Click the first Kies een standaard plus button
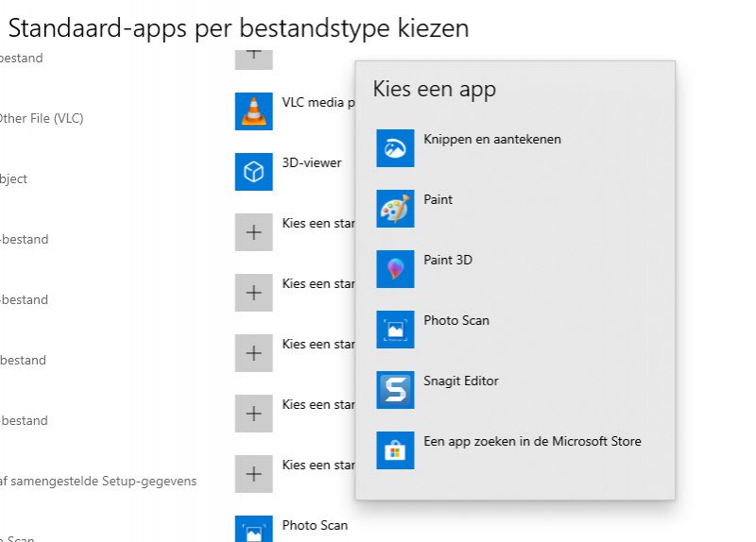Image resolution: width=756 pixels, height=542 pixels. click(x=253, y=231)
